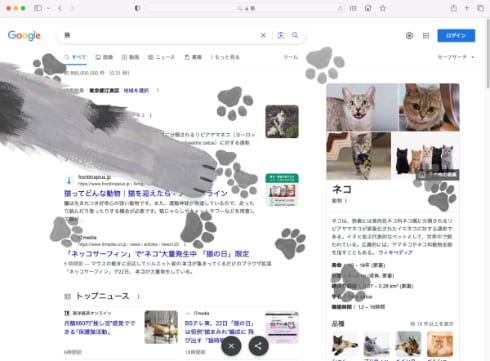Viewport: 490px width, 361px height.
Task: Select the すべて results tab
Action: [x=75, y=57]
